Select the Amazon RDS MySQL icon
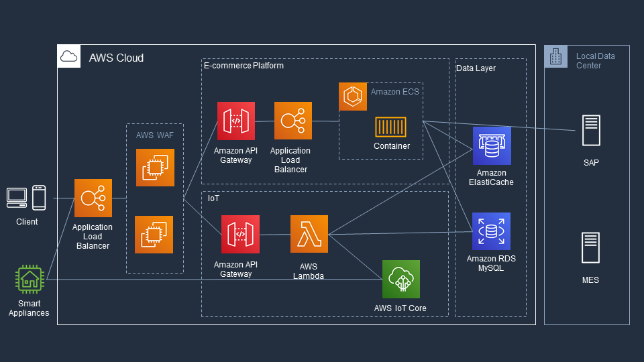The image size is (644, 362). click(491, 231)
